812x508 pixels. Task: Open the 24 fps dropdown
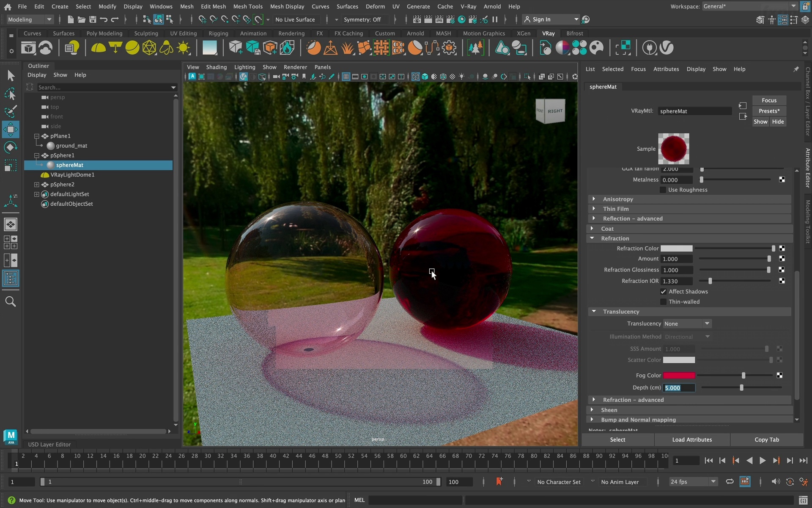(x=693, y=482)
